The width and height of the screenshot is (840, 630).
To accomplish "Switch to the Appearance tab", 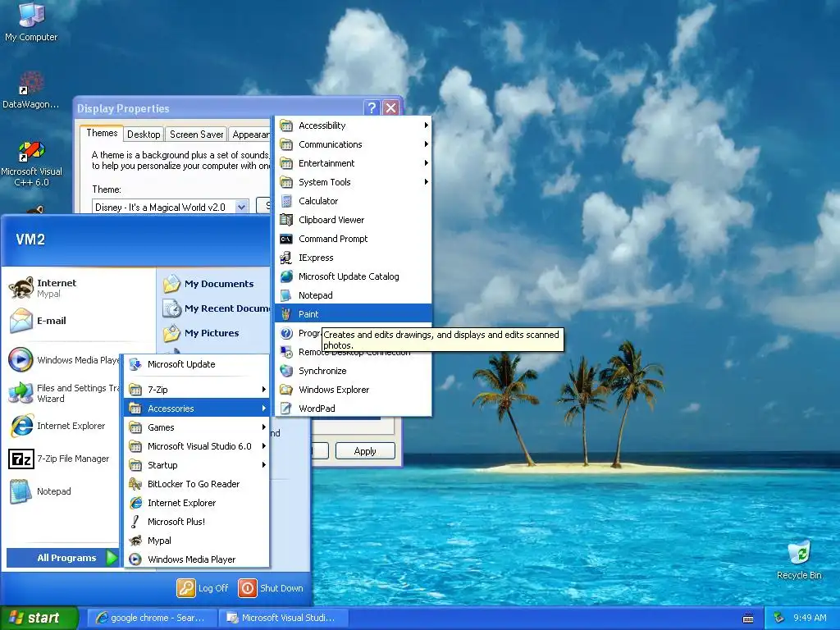I will pyautogui.click(x=250, y=135).
